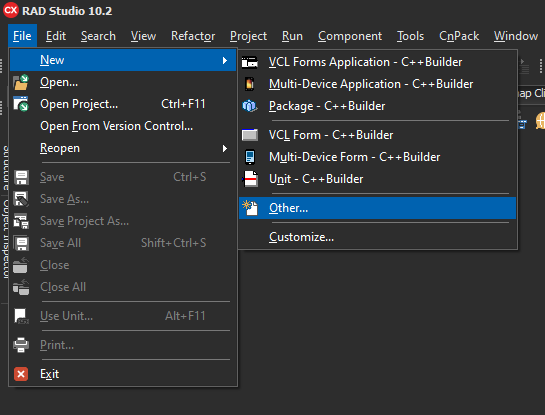Screen dimensions: 545x415
Task: Click the Print... entry text
Action: click(57, 345)
